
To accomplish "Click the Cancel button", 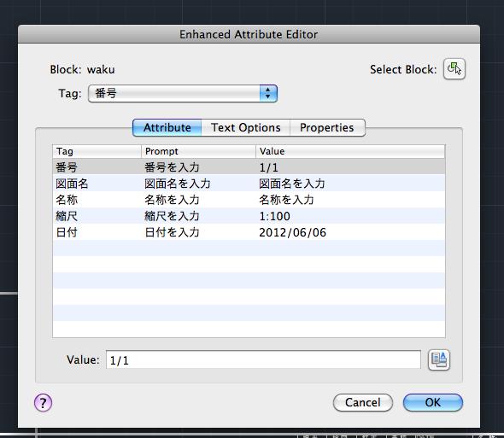I will [363, 403].
